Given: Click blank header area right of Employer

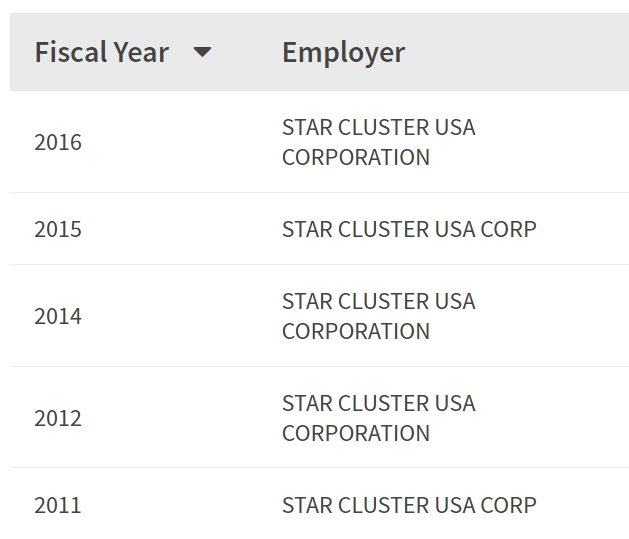Looking at the screenshot, I should tap(520, 52).
